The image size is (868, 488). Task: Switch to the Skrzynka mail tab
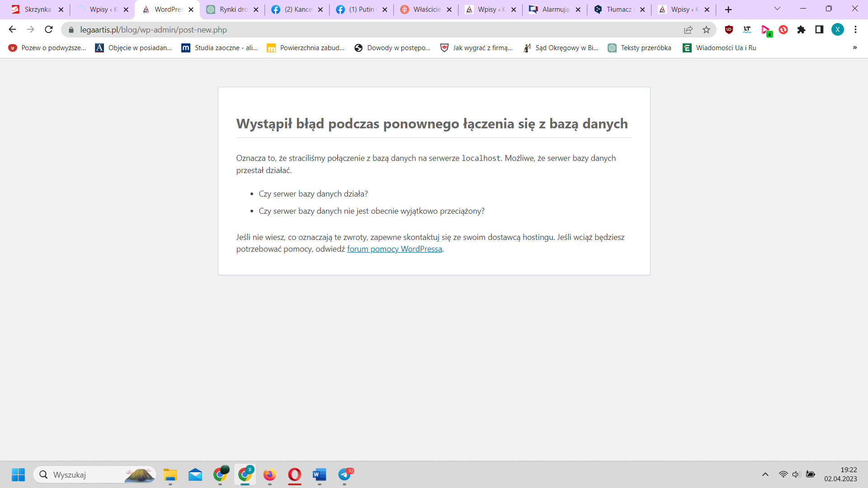click(x=37, y=9)
